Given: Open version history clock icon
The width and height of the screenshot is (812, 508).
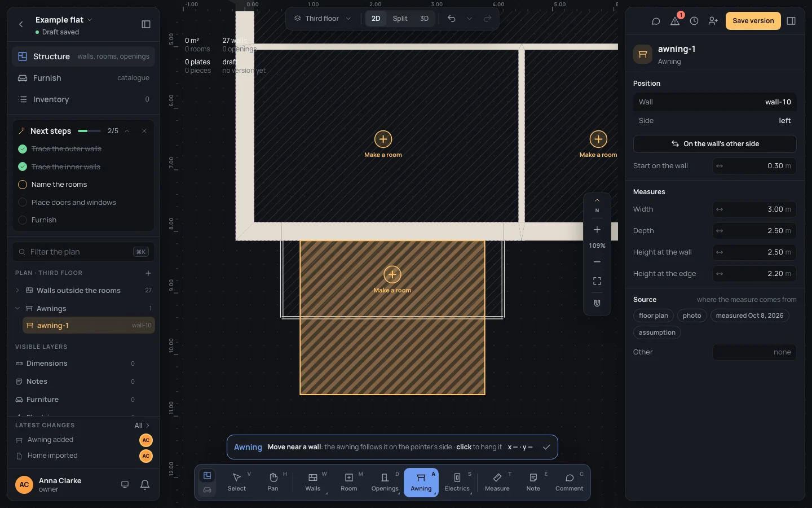Looking at the screenshot, I should click(694, 21).
